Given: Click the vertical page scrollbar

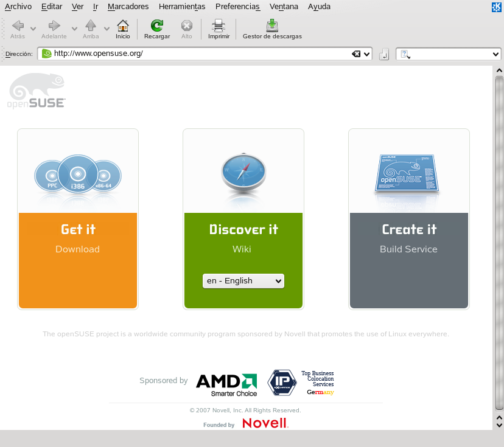Looking at the screenshot, I should coord(499,243).
